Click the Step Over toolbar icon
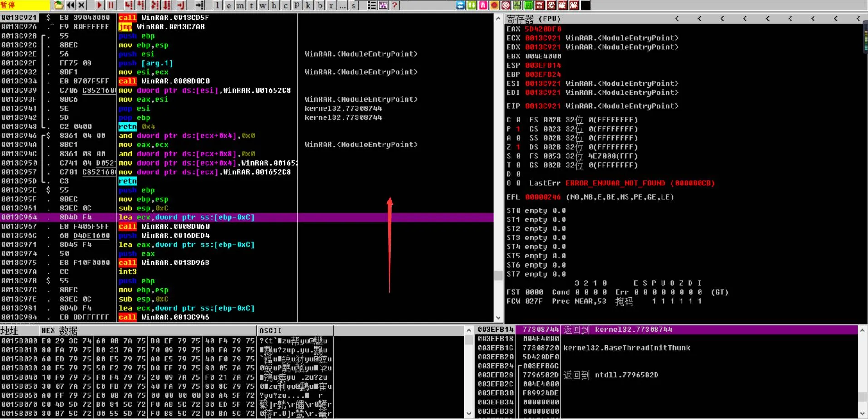 click(141, 5)
